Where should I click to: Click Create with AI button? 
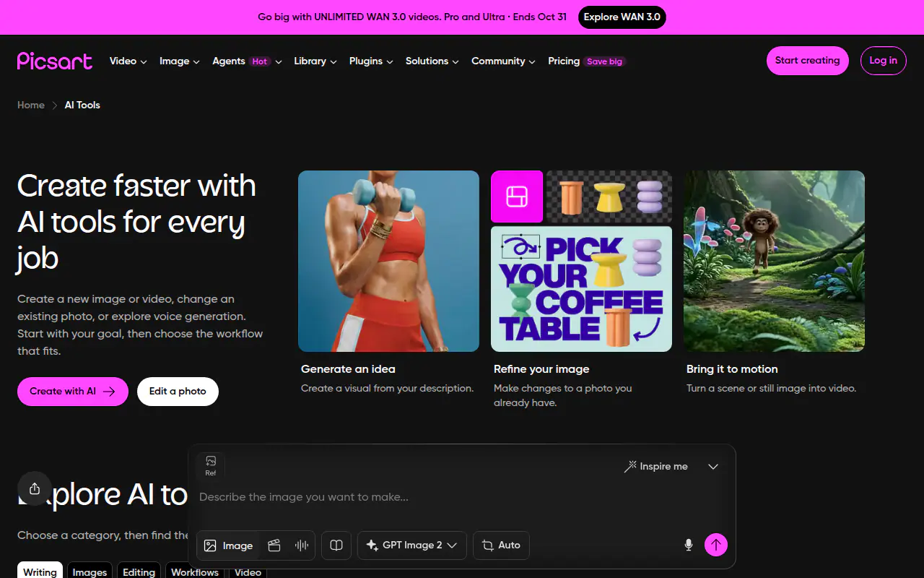72,392
